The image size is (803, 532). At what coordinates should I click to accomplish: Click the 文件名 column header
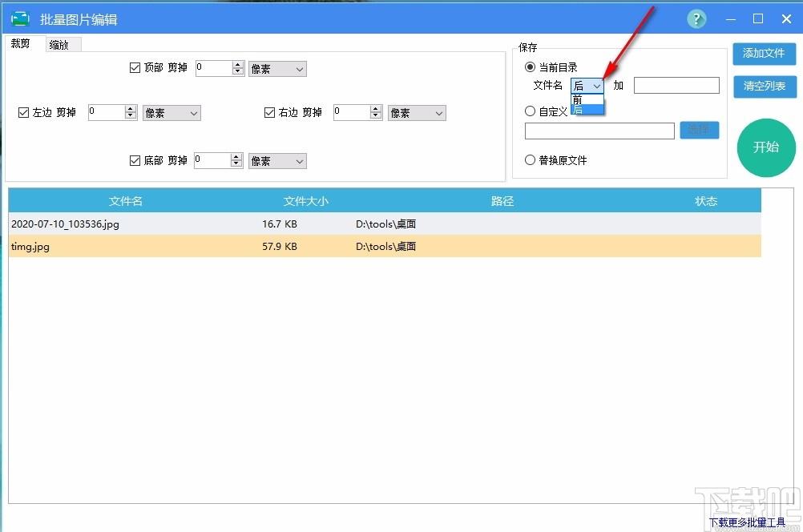(x=126, y=201)
